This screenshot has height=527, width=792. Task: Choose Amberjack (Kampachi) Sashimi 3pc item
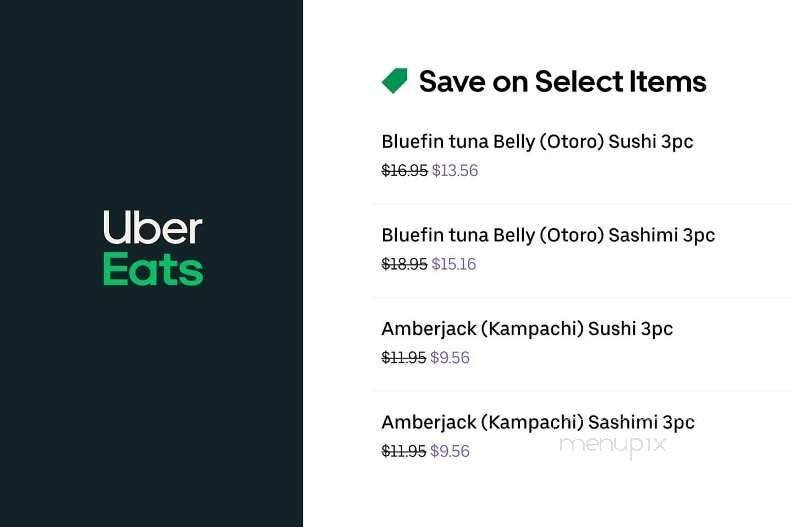(x=538, y=422)
